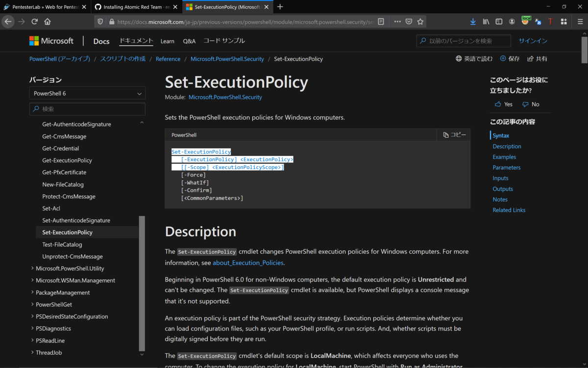Open コード サンプル nav item
588x368 pixels.
tap(224, 41)
